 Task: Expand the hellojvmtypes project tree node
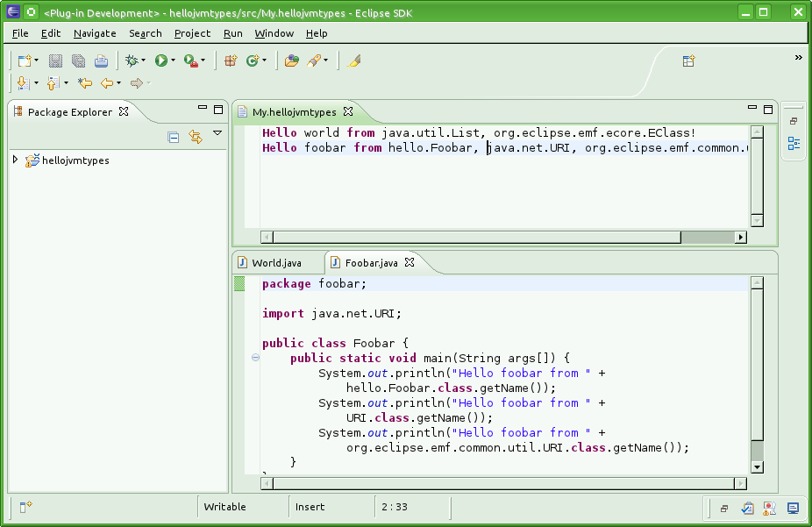(x=16, y=160)
